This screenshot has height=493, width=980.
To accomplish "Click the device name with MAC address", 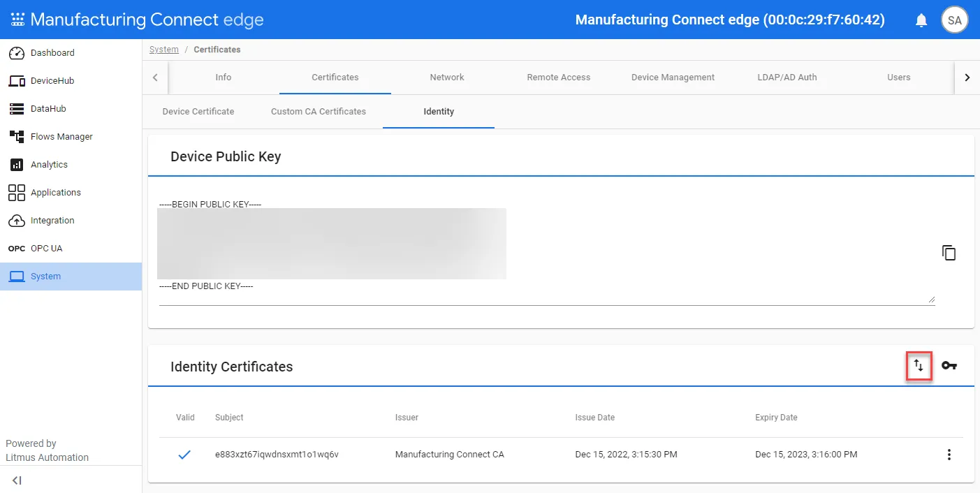I will (x=730, y=20).
